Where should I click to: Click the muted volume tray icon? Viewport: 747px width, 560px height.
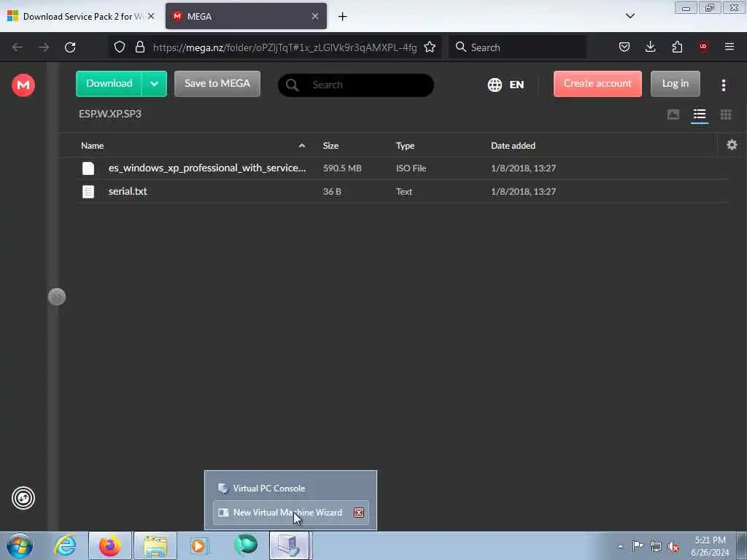(x=673, y=546)
